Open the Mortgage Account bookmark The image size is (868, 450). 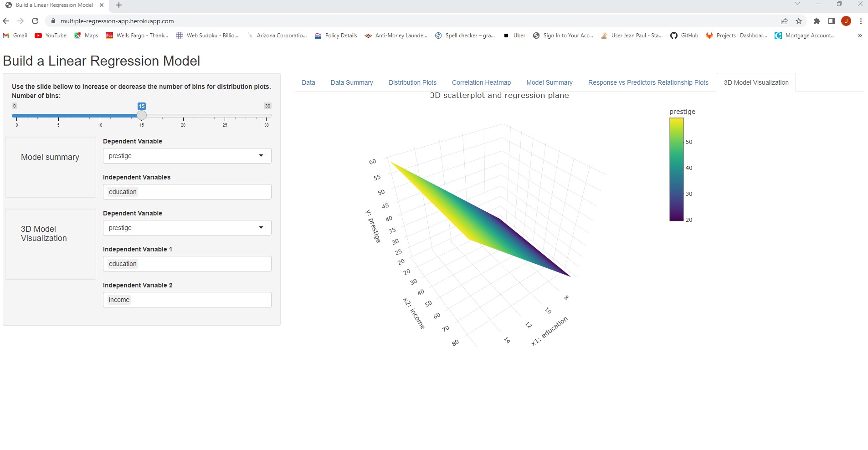pyautogui.click(x=805, y=36)
